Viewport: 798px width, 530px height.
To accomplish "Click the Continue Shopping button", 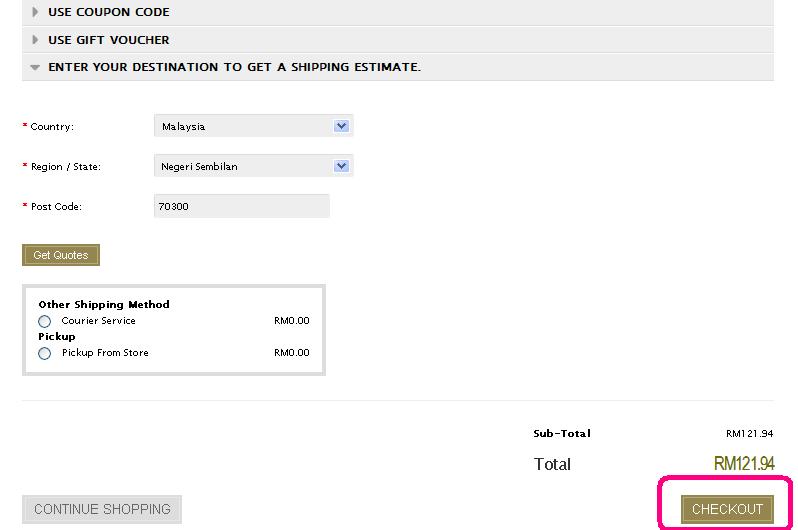I will point(102,509).
